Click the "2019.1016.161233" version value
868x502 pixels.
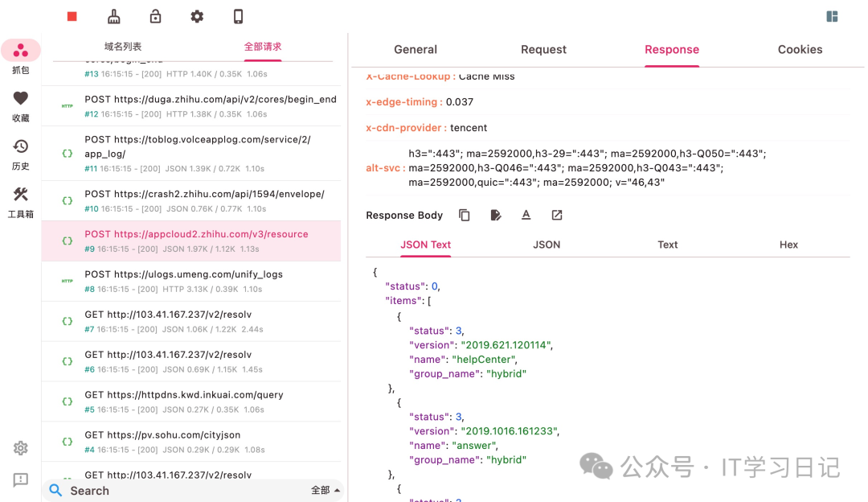point(510,431)
